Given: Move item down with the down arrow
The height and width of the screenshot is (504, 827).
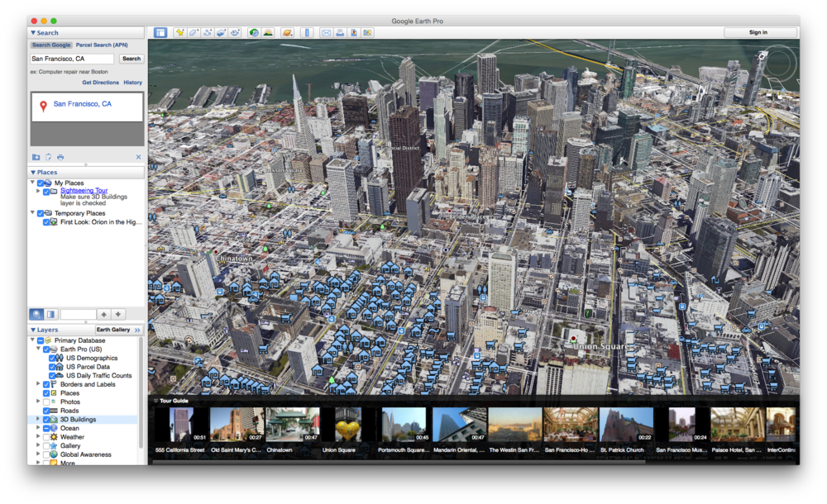Looking at the screenshot, I should click(118, 314).
